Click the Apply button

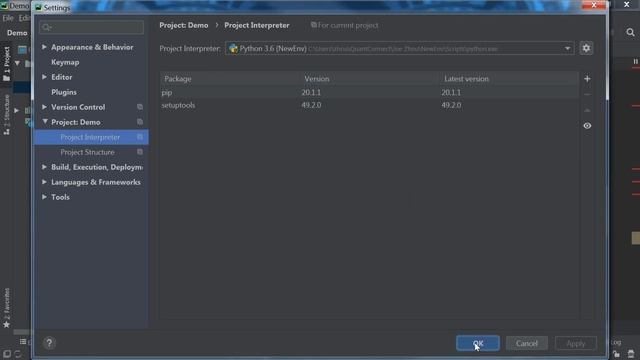(x=576, y=343)
